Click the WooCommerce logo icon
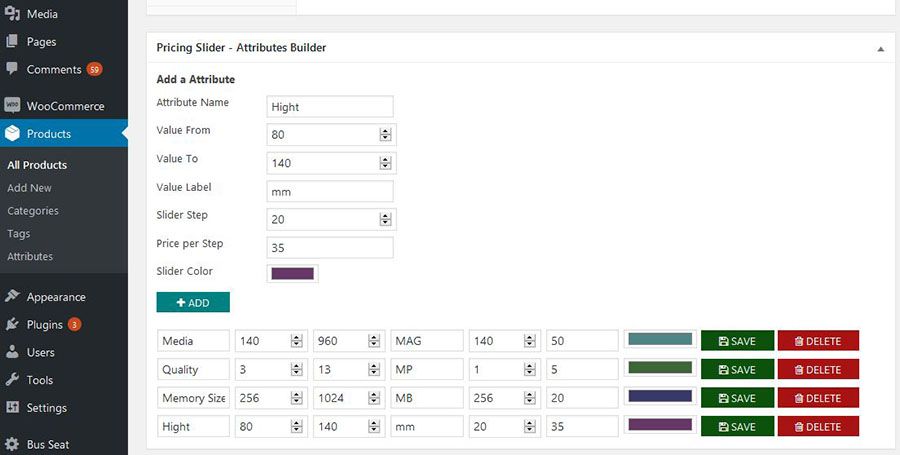The height and width of the screenshot is (455, 900). click(x=13, y=105)
